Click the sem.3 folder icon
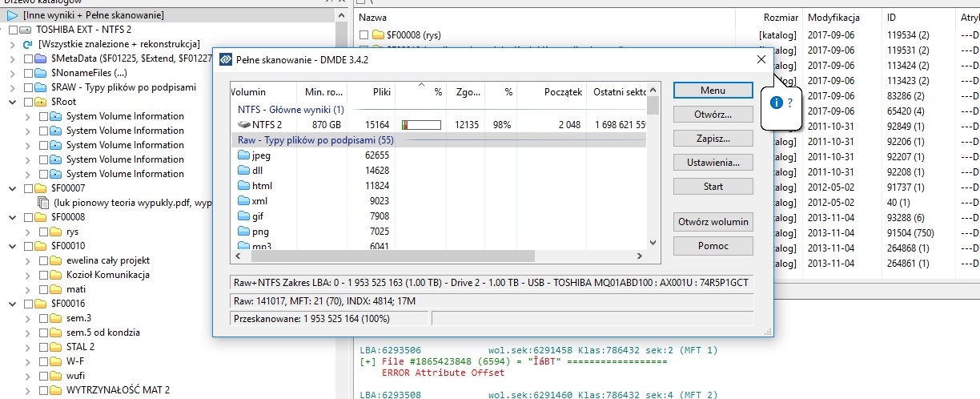This screenshot has width=980, height=399. point(55,318)
